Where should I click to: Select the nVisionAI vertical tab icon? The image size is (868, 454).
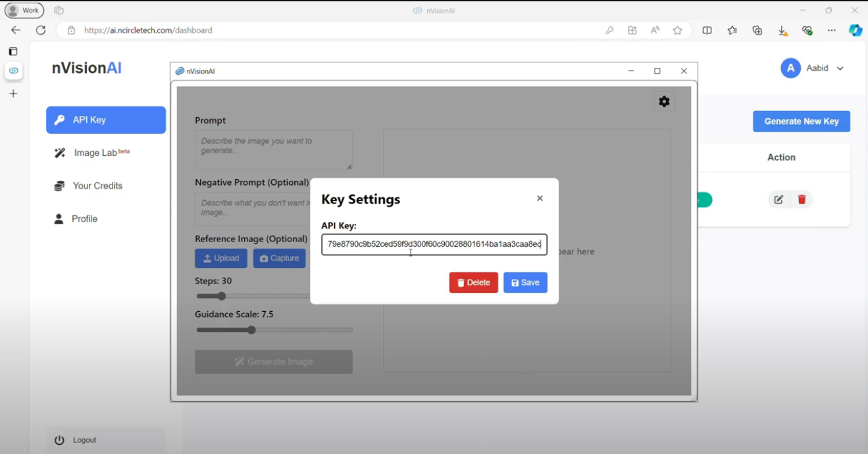[x=13, y=70]
